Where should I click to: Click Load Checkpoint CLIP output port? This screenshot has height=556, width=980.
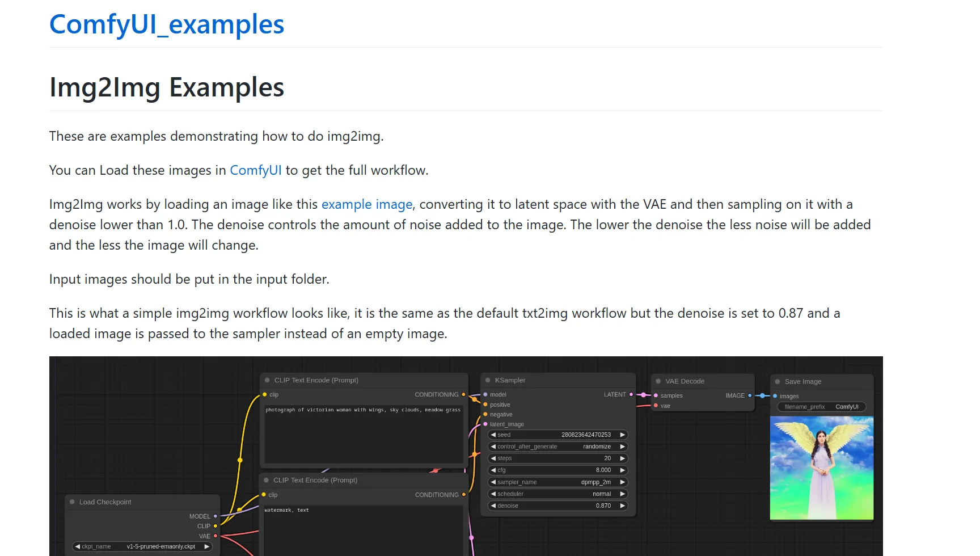(216, 526)
